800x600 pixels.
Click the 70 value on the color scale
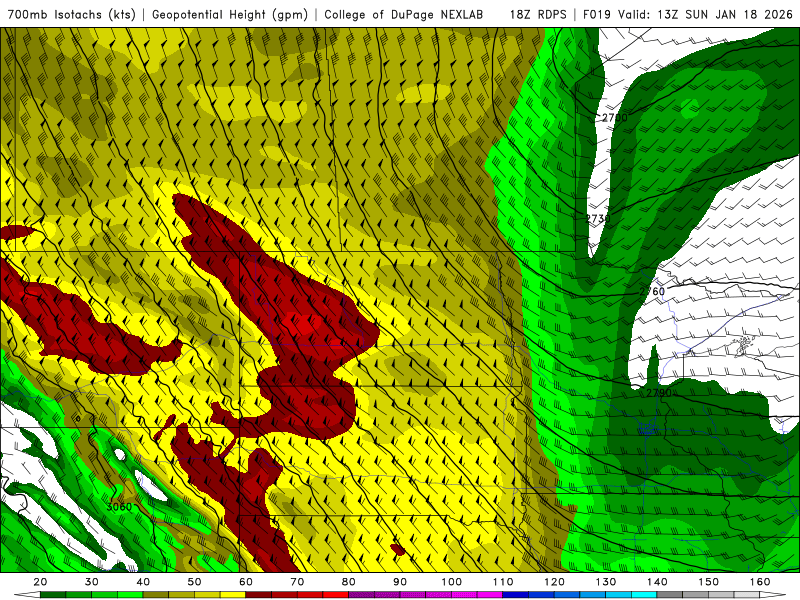tap(297, 582)
